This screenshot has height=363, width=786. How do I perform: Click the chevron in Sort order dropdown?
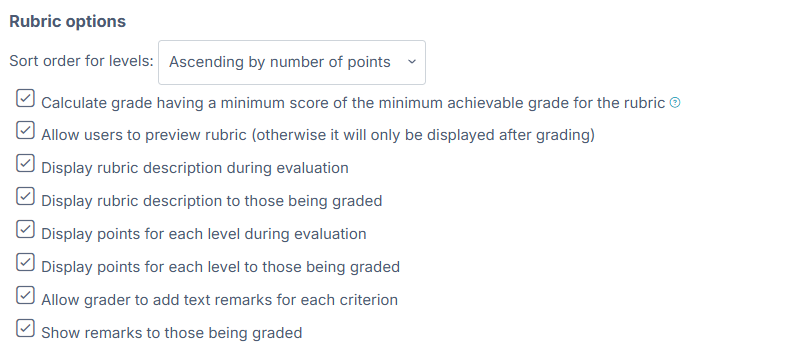click(412, 62)
